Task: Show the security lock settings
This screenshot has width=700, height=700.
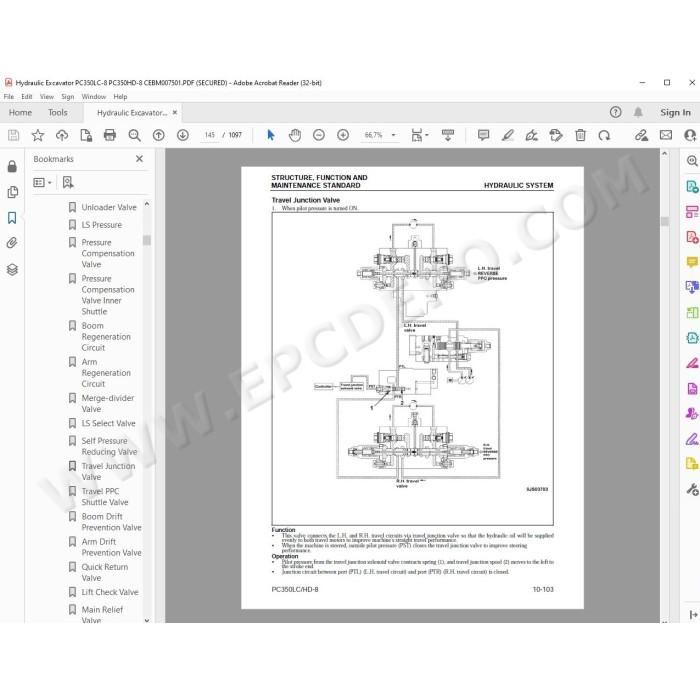Action: click(12, 167)
